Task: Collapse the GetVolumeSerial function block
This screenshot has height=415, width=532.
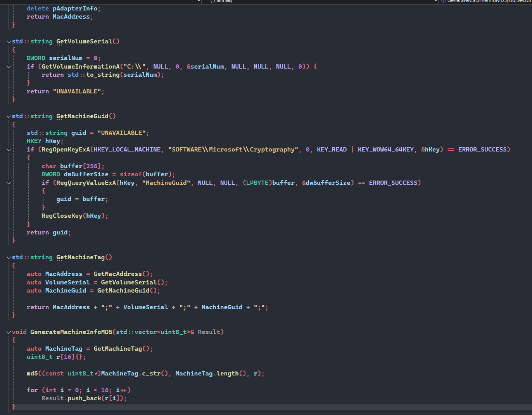Action: click(9, 41)
